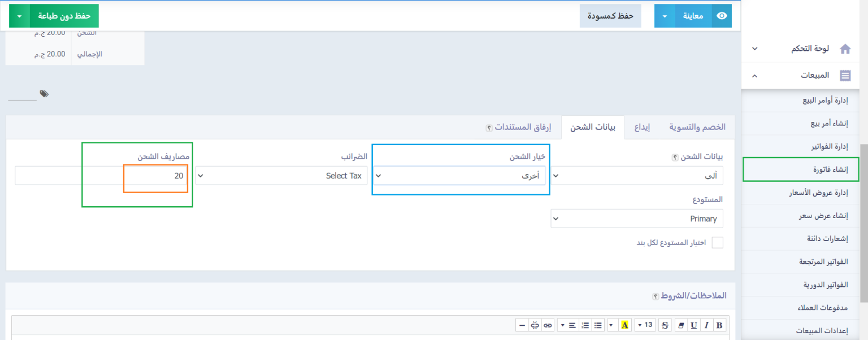Open the الضرائب Select Tax dropdown
Image resolution: width=868 pixels, height=340 pixels.
(281, 176)
